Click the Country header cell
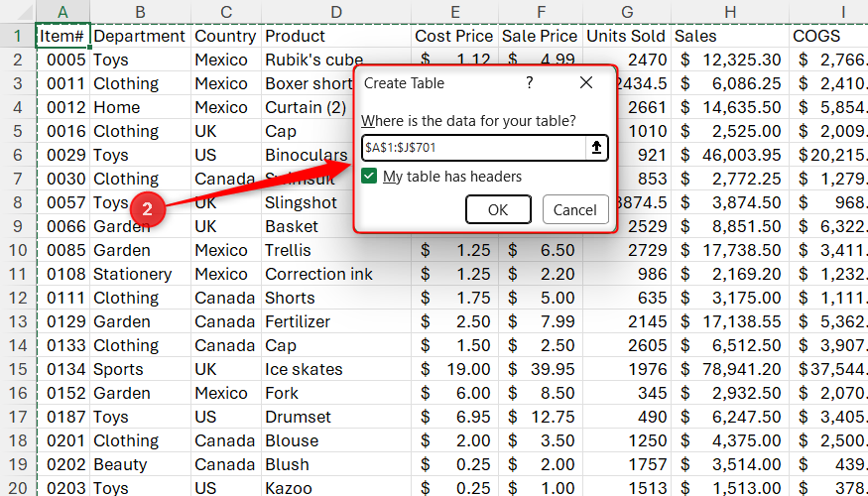 [x=226, y=36]
